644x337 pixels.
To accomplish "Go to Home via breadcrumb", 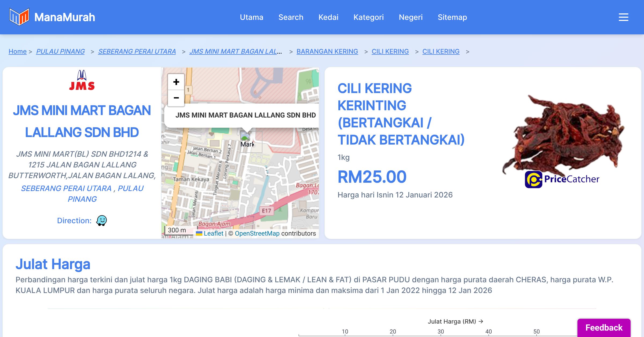I will [17, 51].
